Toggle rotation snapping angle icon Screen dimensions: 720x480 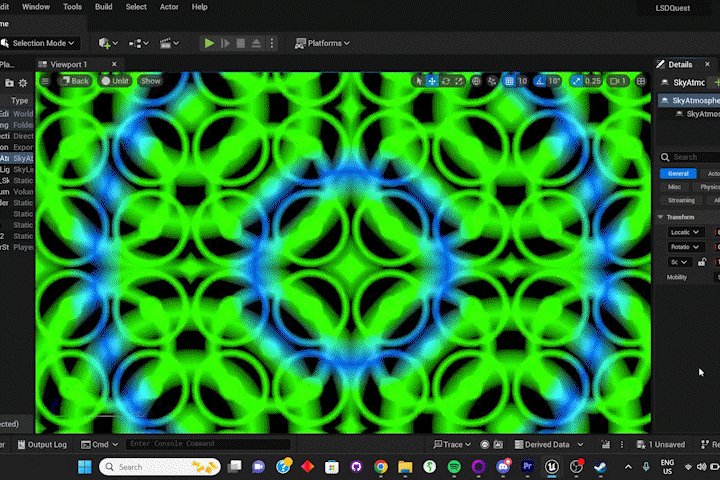coord(540,81)
